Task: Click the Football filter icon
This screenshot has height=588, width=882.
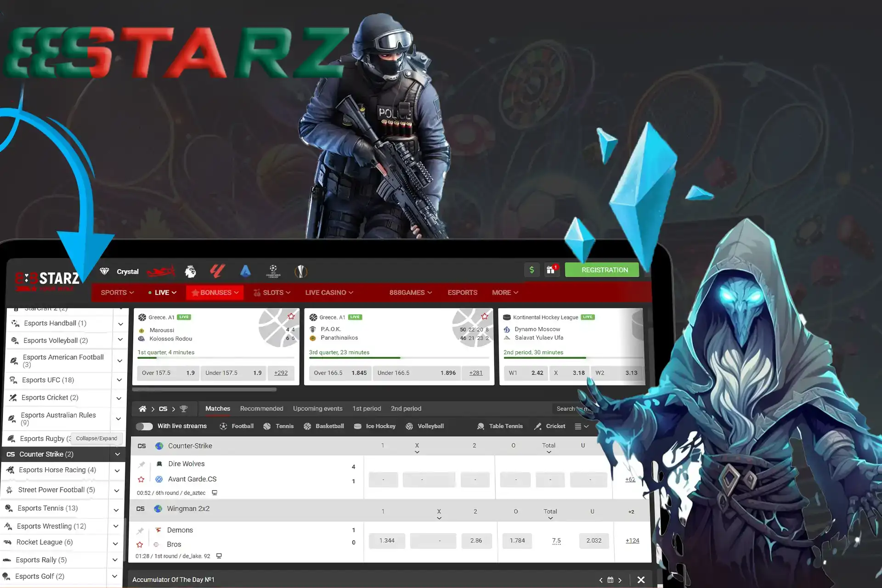Action: coord(224,426)
